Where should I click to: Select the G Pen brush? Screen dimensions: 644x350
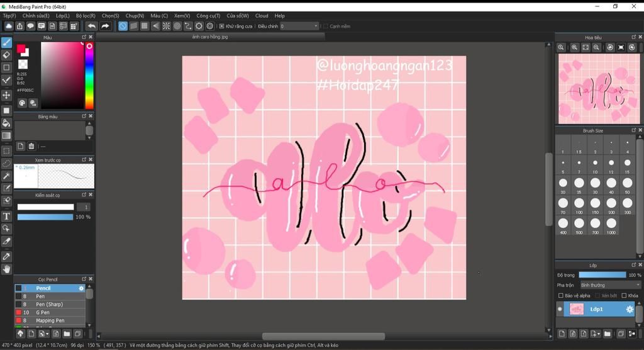pyautogui.click(x=50, y=313)
